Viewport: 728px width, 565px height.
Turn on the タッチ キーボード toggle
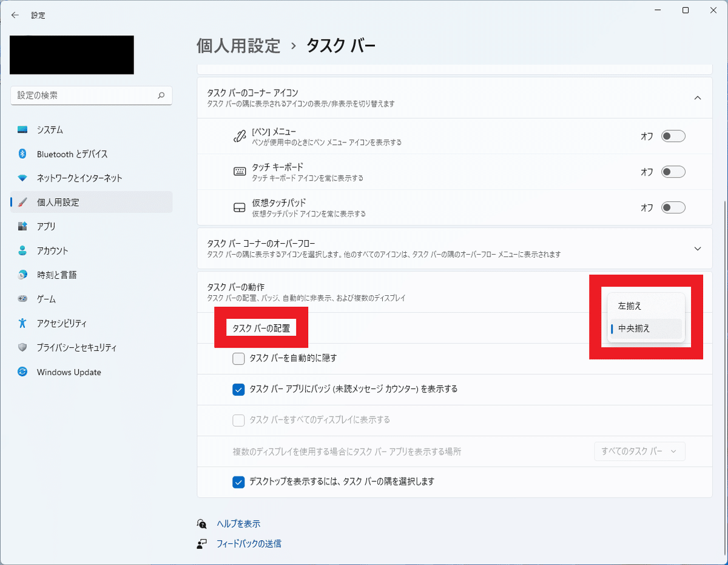click(x=673, y=172)
